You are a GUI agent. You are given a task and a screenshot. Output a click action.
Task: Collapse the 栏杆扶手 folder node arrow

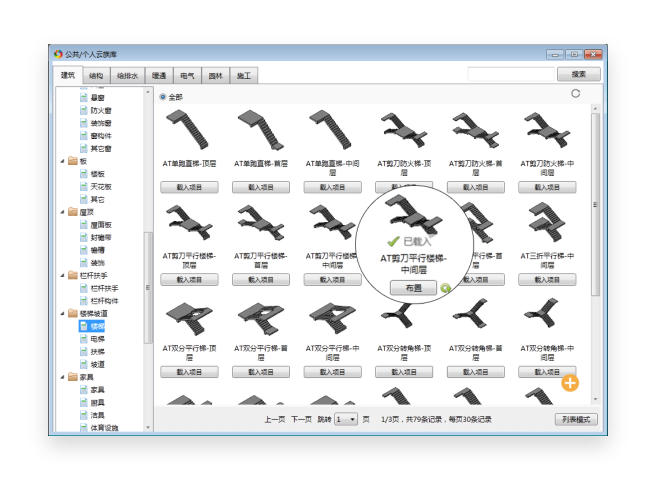(63, 275)
